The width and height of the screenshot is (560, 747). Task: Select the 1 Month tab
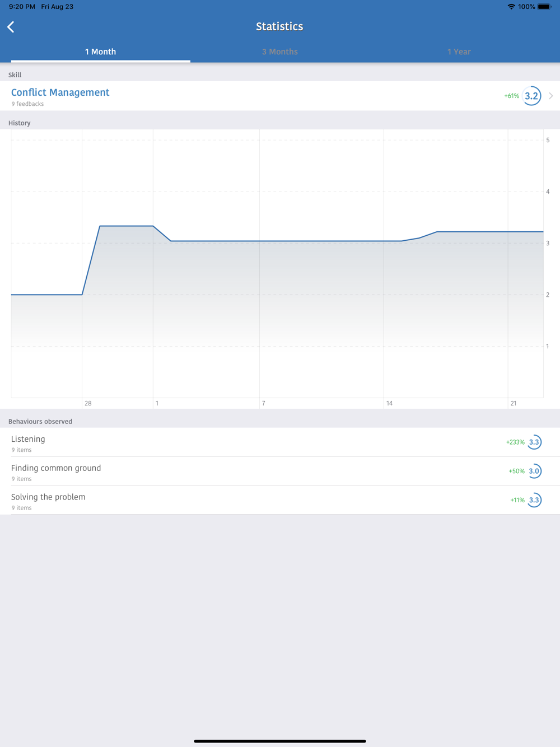[101, 52]
